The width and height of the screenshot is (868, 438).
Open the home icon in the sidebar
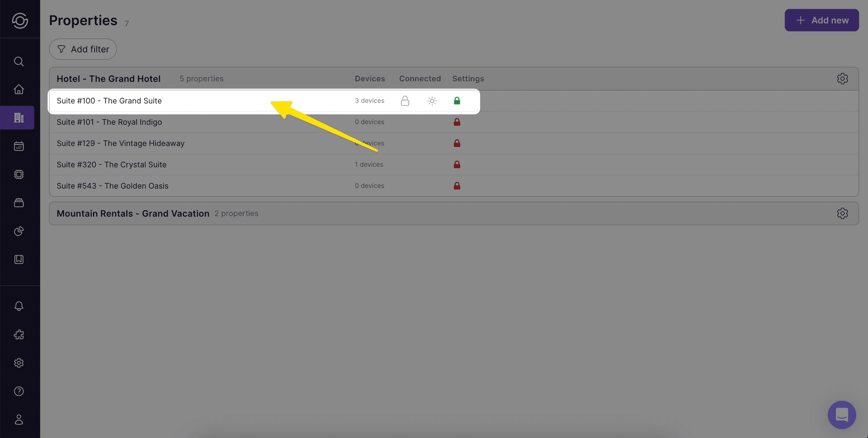(19, 90)
